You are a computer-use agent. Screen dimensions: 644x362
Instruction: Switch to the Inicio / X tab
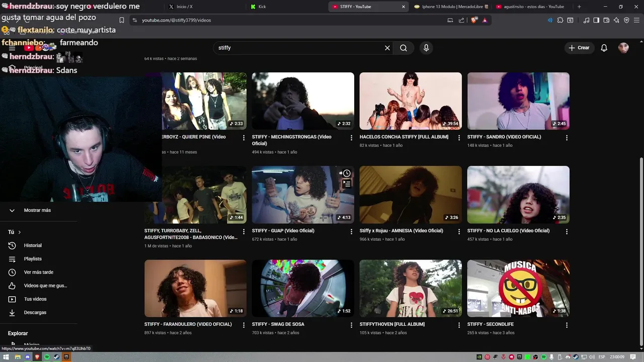coord(205,7)
